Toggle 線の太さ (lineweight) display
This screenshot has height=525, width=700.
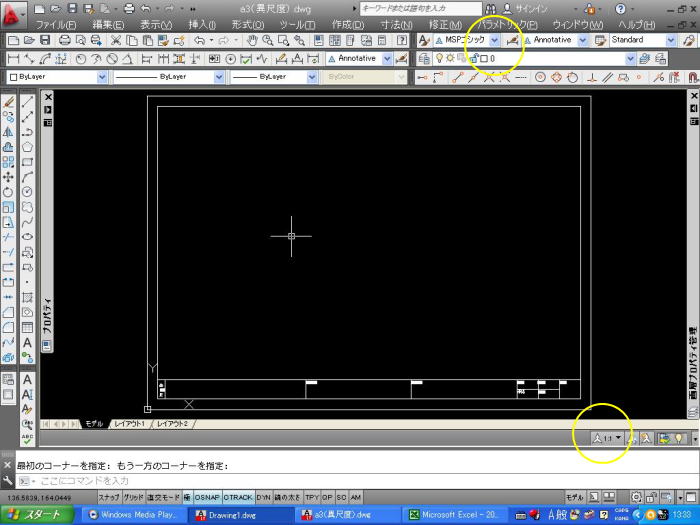click(x=288, y=497)
